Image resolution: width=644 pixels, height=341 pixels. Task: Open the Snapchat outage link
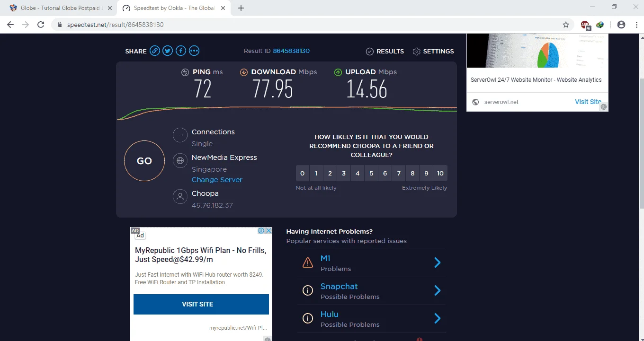click(339, 286)
